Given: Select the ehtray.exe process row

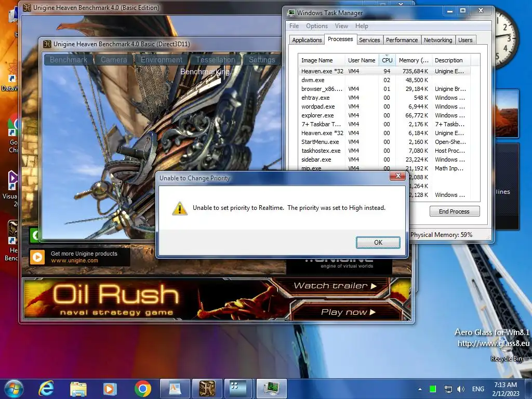Looking at the screenshot, I should [384, 98].
